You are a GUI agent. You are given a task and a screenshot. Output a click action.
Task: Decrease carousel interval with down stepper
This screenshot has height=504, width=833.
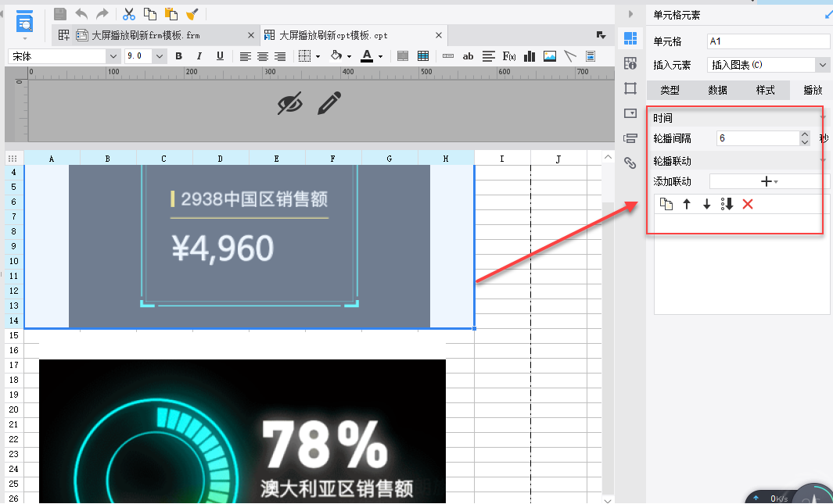coord(805,142)
